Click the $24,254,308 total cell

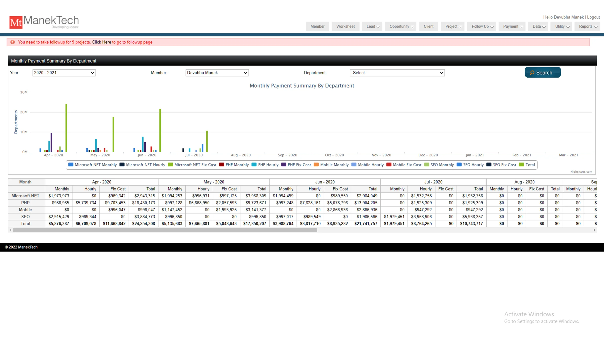tap(143, 224)
